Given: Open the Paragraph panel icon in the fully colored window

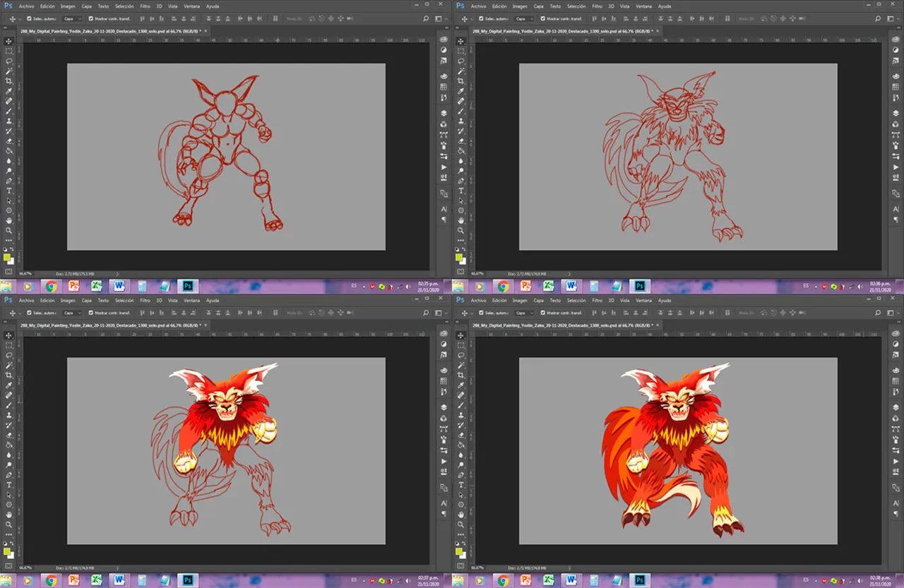Looking at the screenshot, I should (x=896, y=514).
